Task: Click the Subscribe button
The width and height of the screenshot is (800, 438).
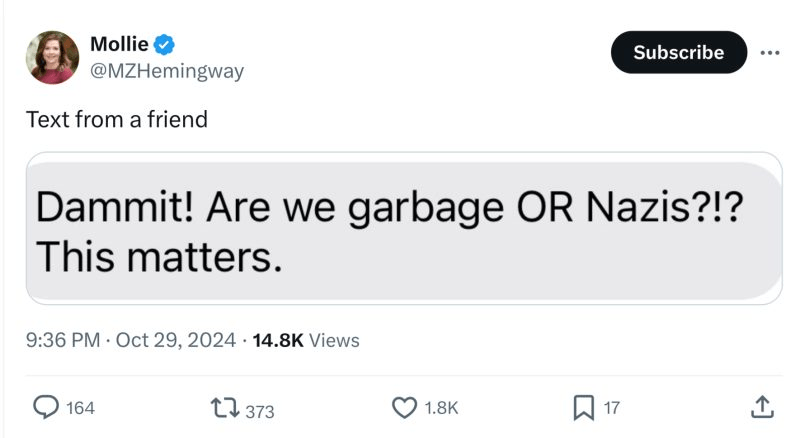Action: coord(678,53)
